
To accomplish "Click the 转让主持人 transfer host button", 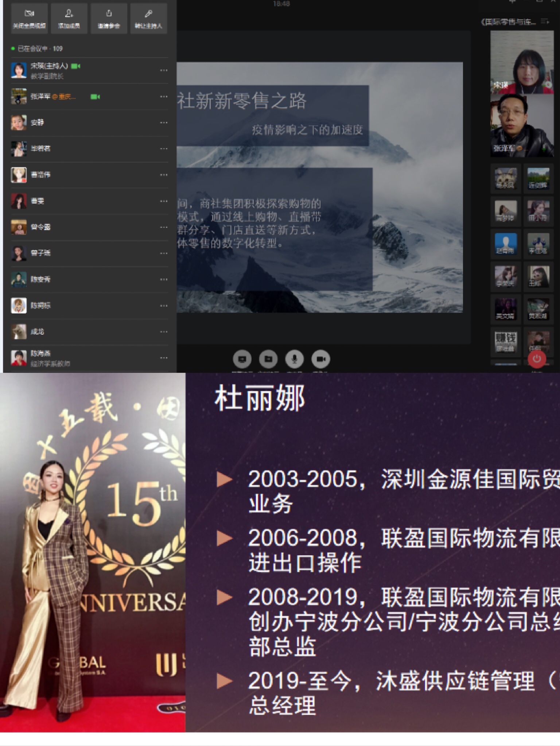I will 148,18.
